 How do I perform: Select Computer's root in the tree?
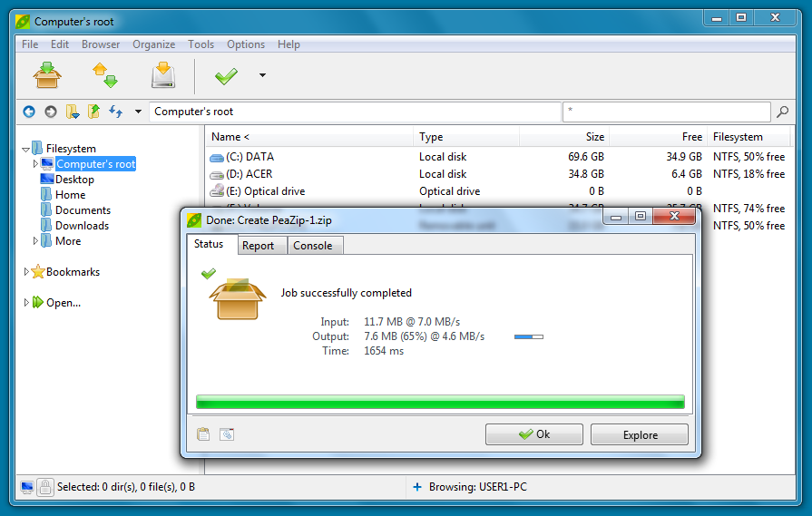[96, 164]
